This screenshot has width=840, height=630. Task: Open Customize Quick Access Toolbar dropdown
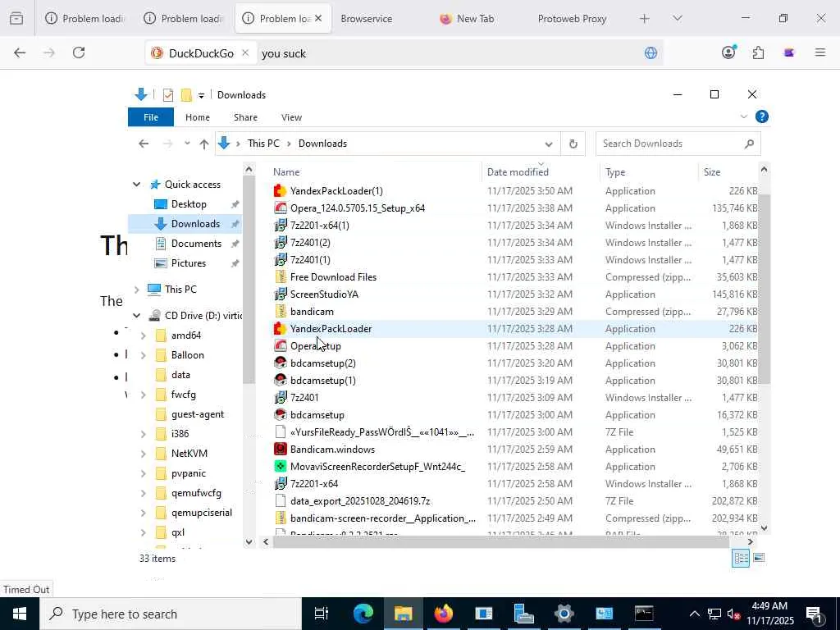[202, 95]
